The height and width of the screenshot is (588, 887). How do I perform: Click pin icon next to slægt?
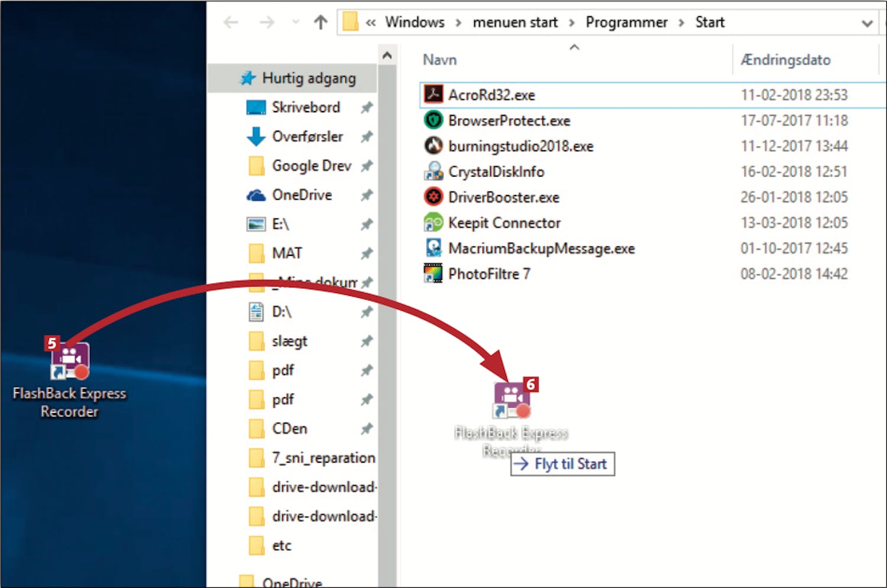pyautogui.click(x=367, y=341)
